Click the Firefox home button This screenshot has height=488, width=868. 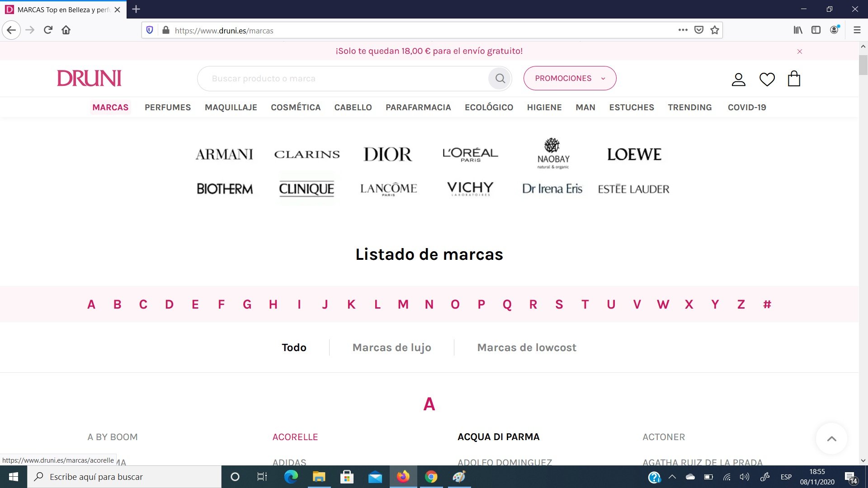tap(66, 30)
